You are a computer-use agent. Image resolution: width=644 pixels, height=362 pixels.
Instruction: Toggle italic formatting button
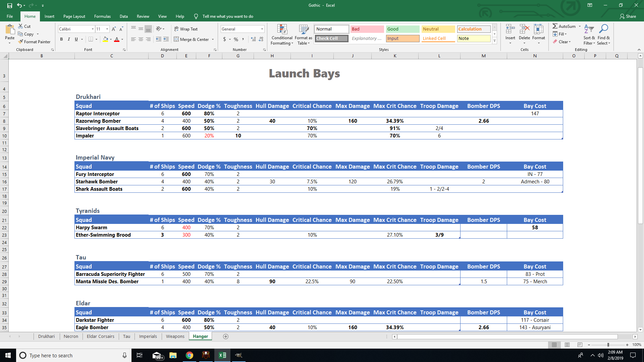[x=69, y=39]
